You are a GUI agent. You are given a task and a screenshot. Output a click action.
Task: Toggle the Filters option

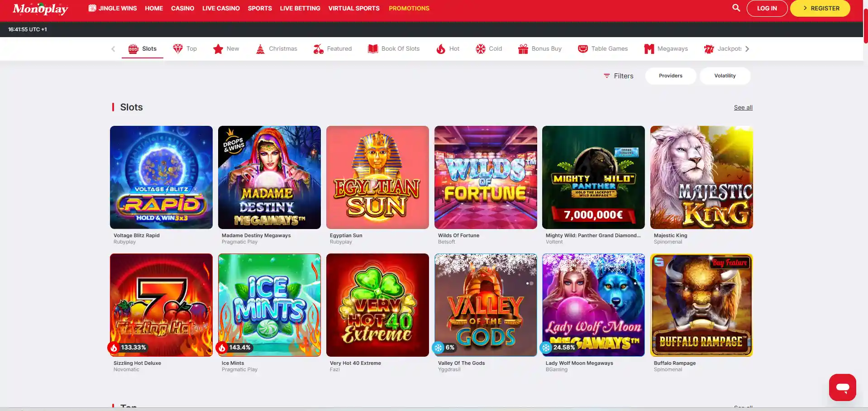point(618,76)
